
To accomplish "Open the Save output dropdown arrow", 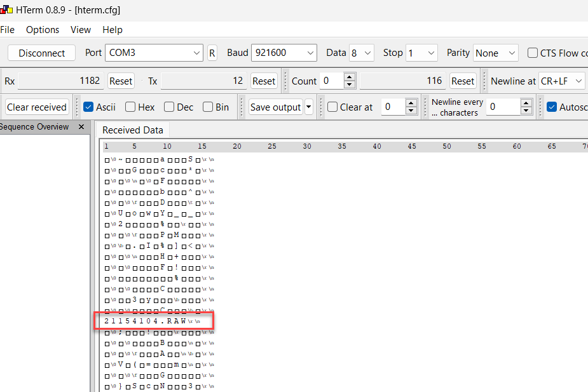I will [309, 107].
